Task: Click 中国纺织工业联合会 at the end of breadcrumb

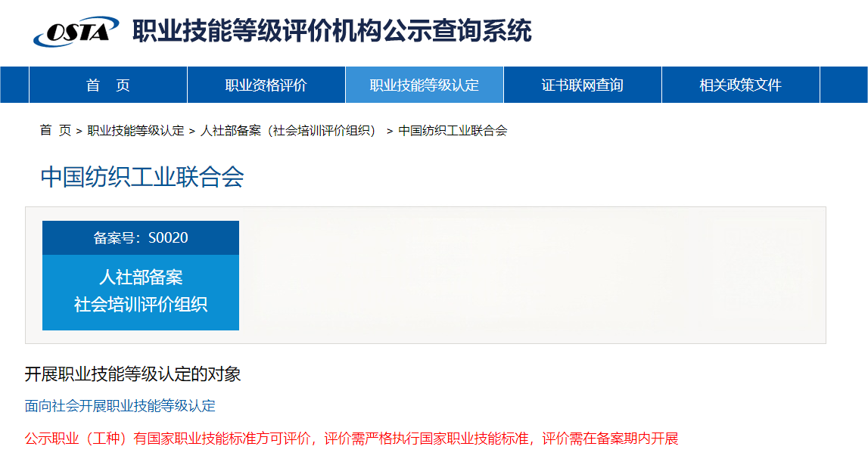Action: pyautogui.click(x=453, y=131)
